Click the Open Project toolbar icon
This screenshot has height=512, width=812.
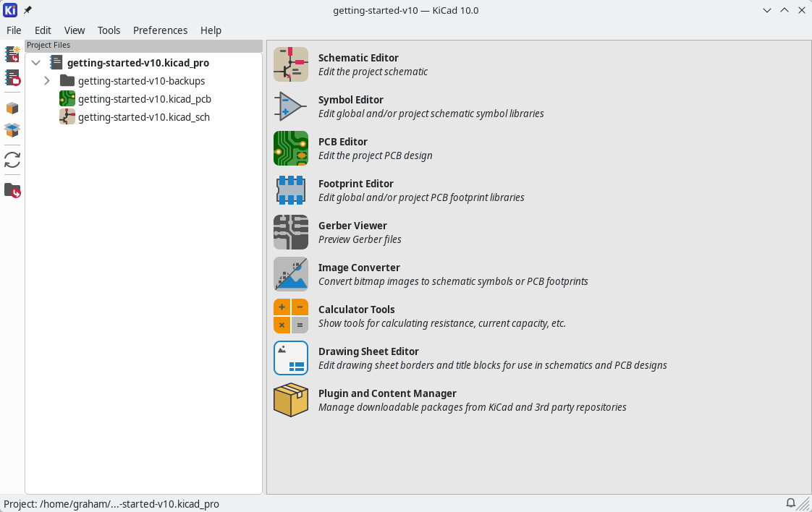pyautogui.click(x=12, y=77)
